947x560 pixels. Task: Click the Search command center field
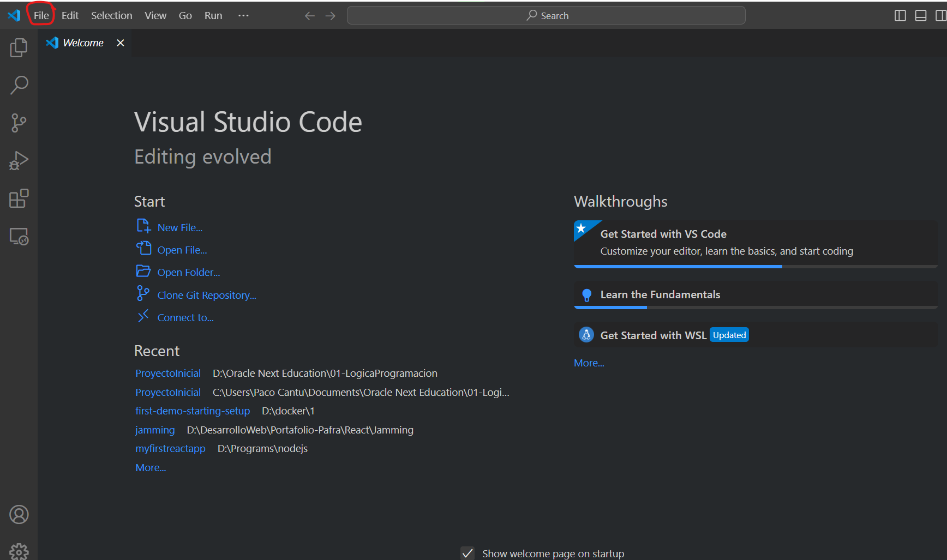546,16
